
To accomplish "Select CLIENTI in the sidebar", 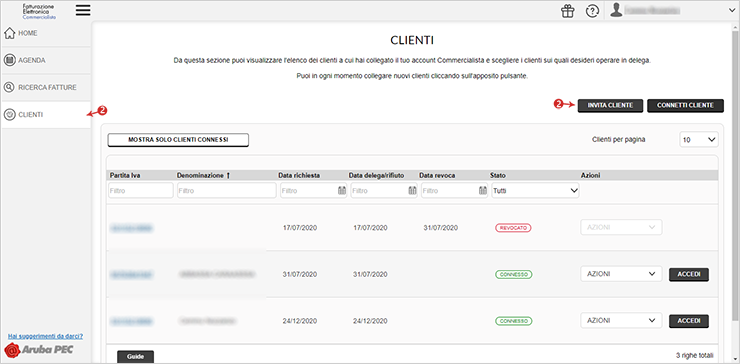I will click(x=46, y=114).
